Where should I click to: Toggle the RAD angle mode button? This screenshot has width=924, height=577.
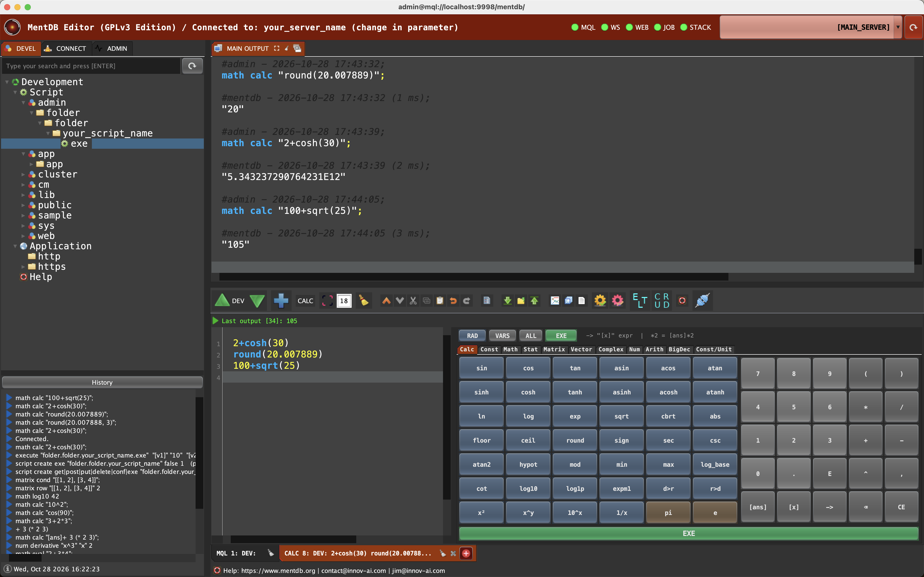(x=472, y=335)
